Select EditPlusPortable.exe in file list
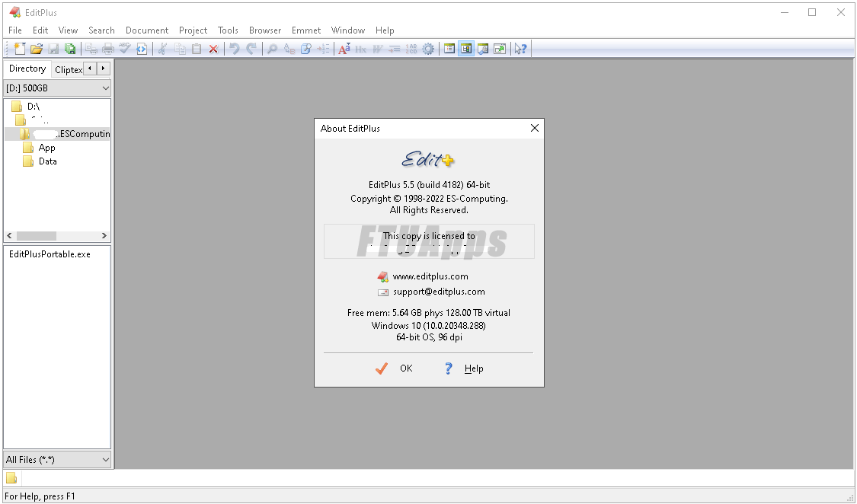Viewport: 857px width, 504px height. coord(50,254)
